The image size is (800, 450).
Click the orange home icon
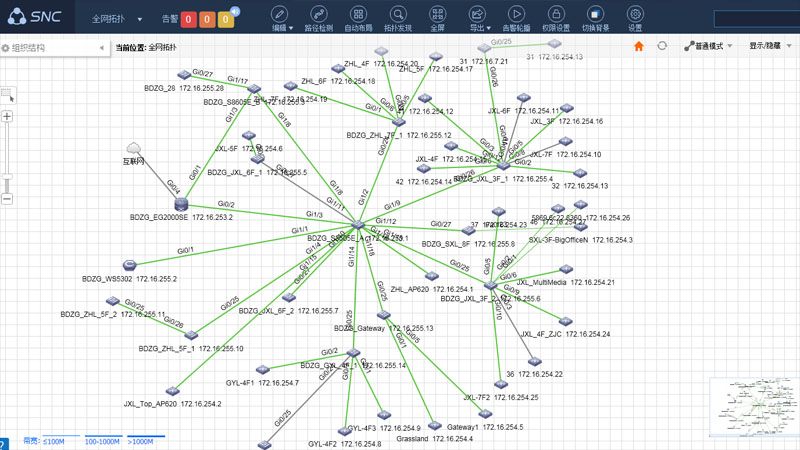639,46
